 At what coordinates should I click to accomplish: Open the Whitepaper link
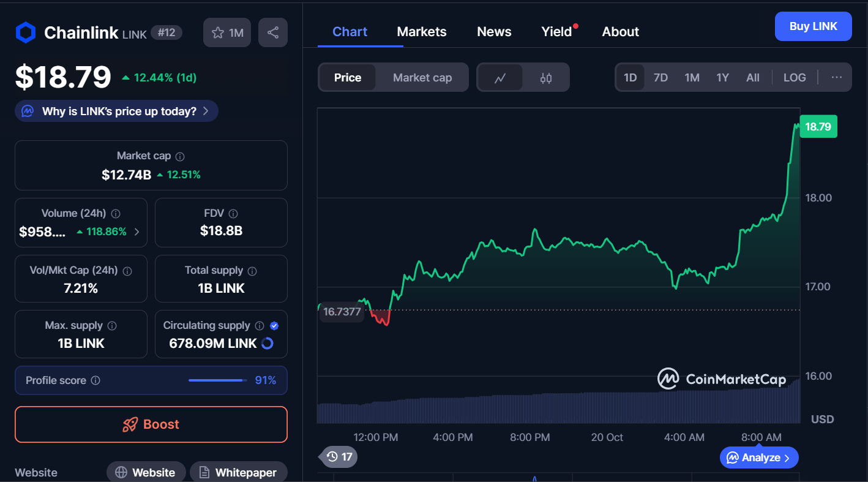pyautogui.click(x=238, y=472)
